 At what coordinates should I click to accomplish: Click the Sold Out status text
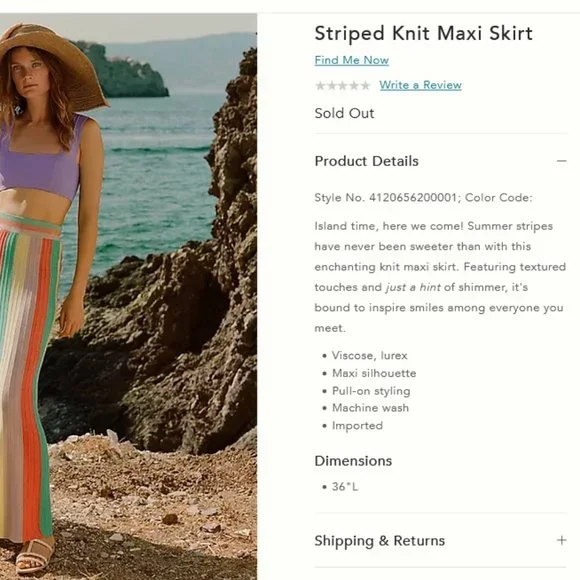(x=344, y=113)
